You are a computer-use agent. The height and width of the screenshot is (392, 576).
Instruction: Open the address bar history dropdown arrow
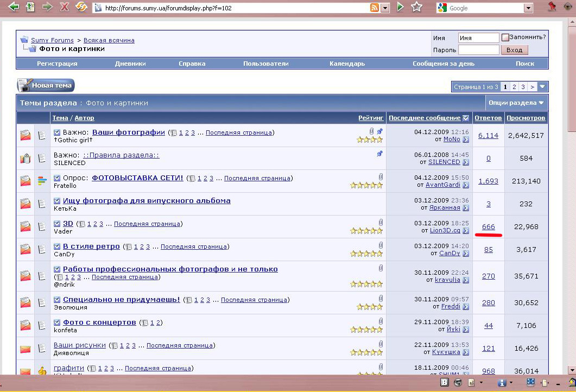385,8
